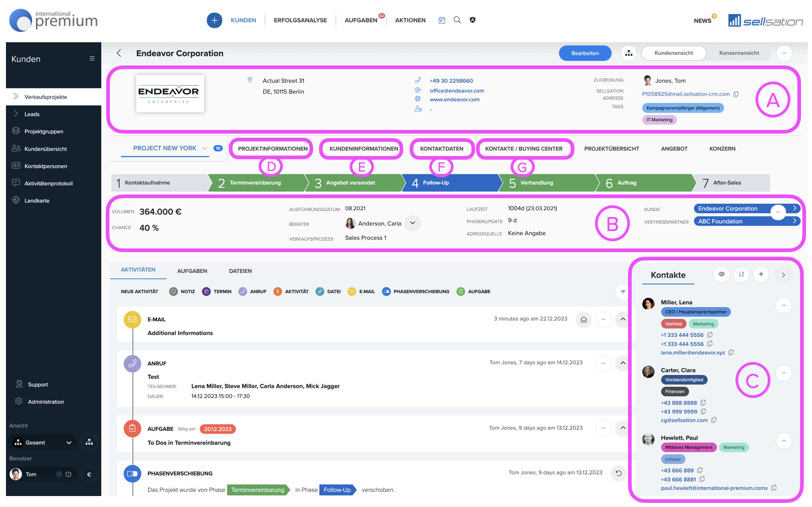Open the envelope icon on E-Mail entry
This screenshot has width=812, height=507.
click(x=584, y=319)
